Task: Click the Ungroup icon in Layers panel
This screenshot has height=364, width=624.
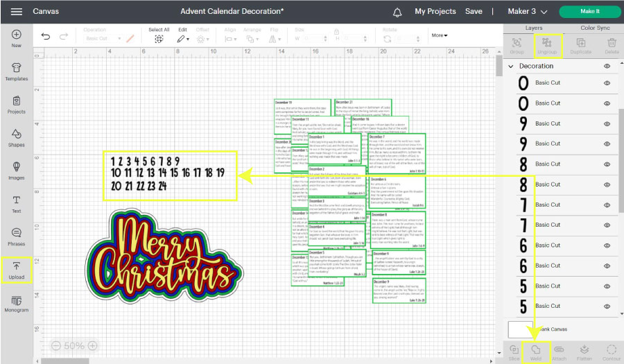Action: pos(547,46)
